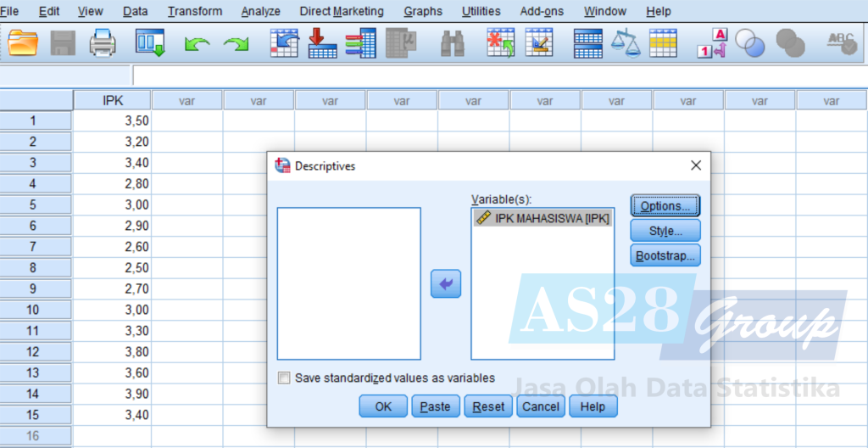Select the IPK column header
The width and height of the screenshot is (868, 448).
pos(113,100)
